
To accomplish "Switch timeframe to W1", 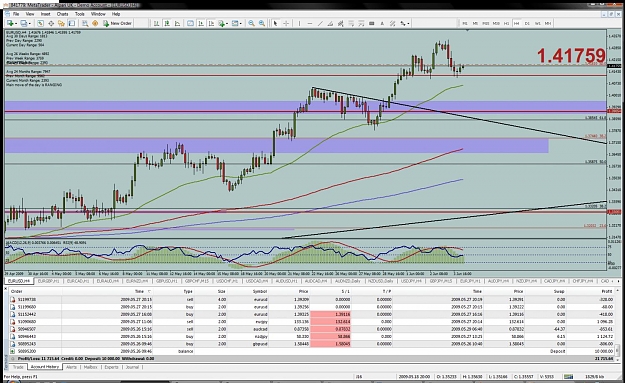I will point(538,24).
